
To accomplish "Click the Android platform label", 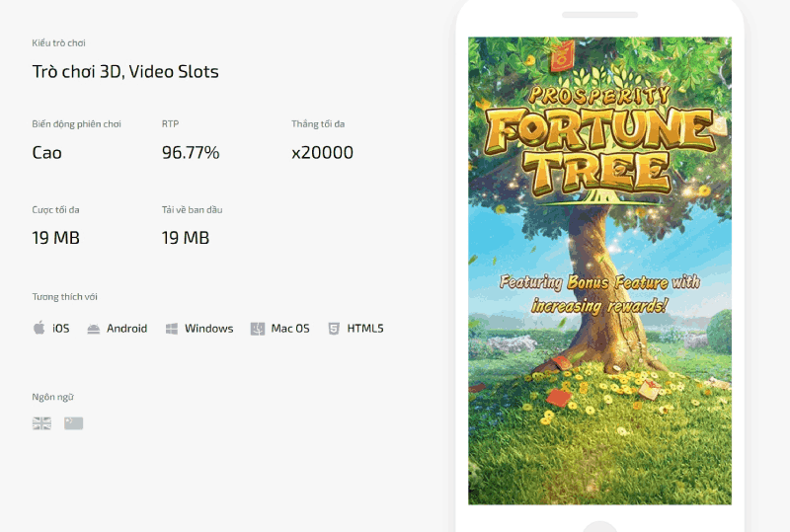I will [126, 329].
